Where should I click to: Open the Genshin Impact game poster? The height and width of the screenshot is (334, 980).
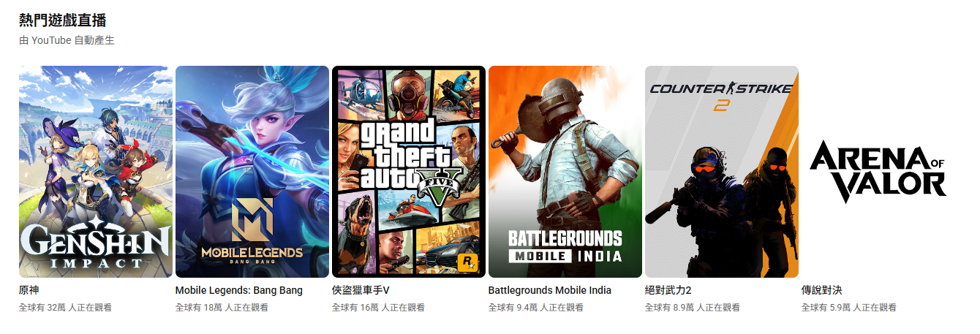[x=96, y=172]
